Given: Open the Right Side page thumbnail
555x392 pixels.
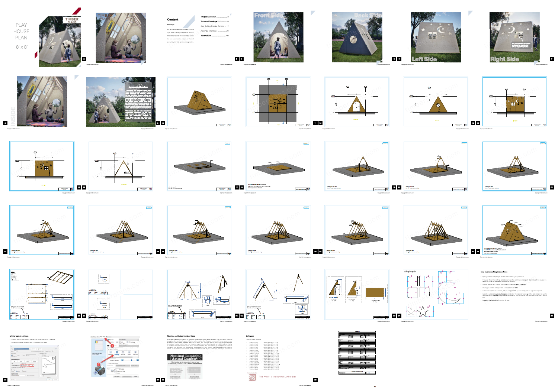Looking at the screenshot, I should (x=514, y=37).
